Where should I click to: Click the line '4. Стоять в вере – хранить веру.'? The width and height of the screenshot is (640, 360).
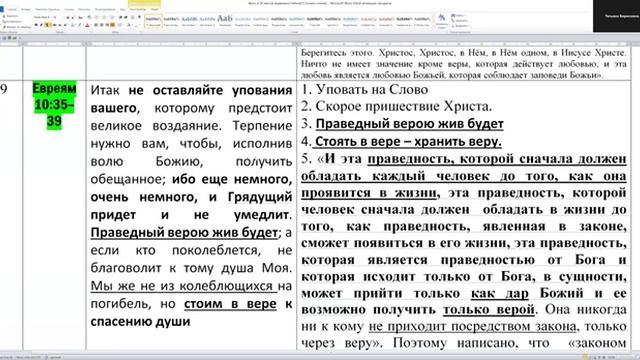(402, 141)
